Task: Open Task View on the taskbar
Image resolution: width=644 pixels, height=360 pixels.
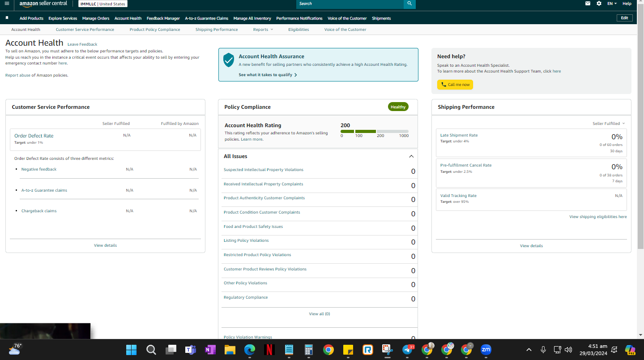Action: 171,350
